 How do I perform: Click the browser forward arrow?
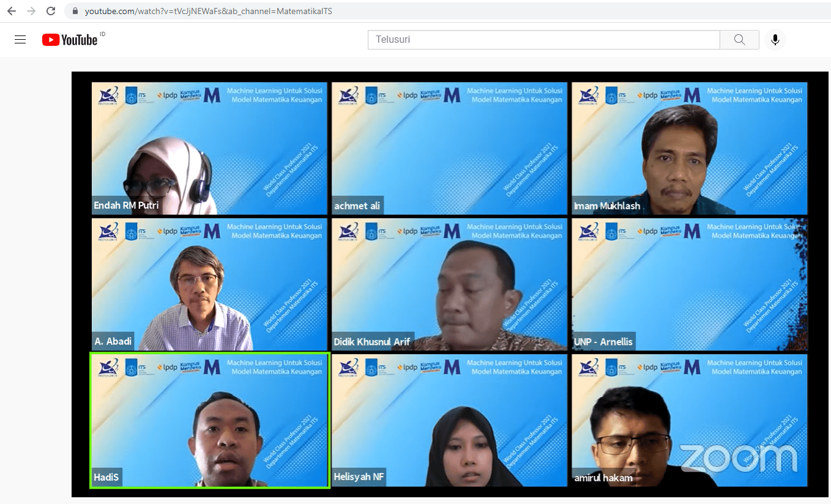coord(31,11)
